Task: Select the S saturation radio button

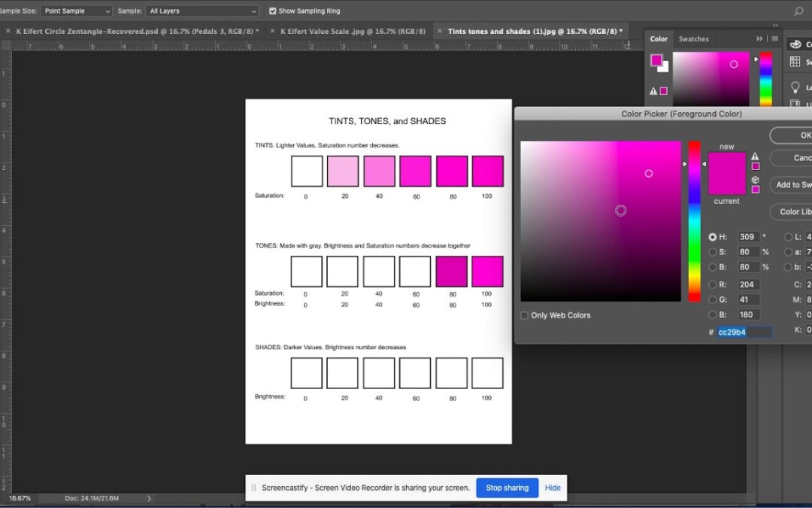Action: pos(713,252)
